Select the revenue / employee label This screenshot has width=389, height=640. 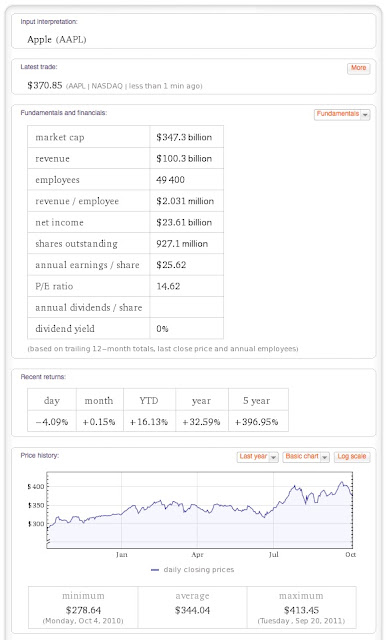coord(77,201)
